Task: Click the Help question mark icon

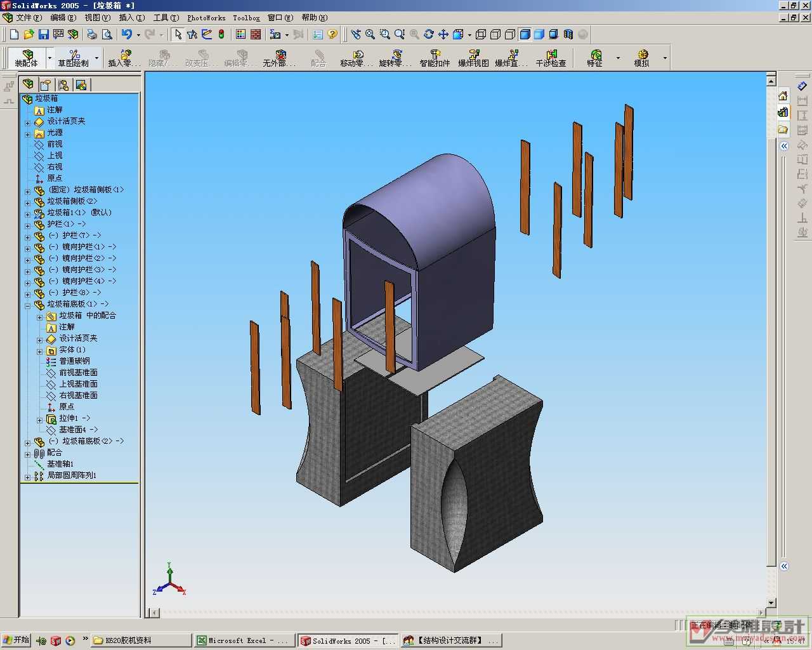Action: click(332, 34)
